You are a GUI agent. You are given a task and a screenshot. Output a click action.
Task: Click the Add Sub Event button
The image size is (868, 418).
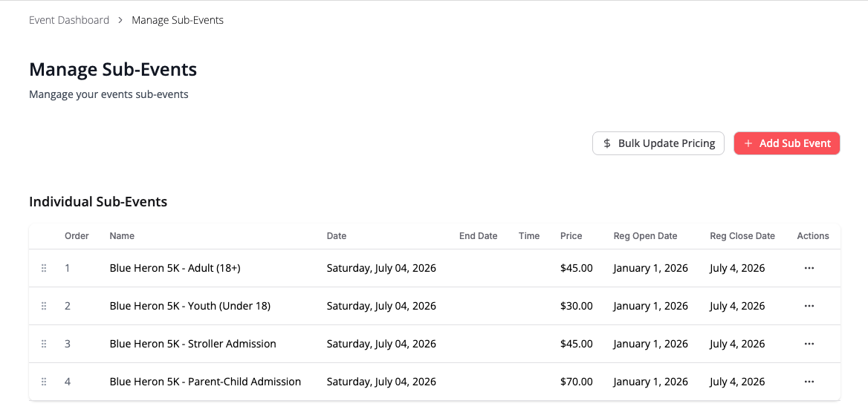point(786,143)
